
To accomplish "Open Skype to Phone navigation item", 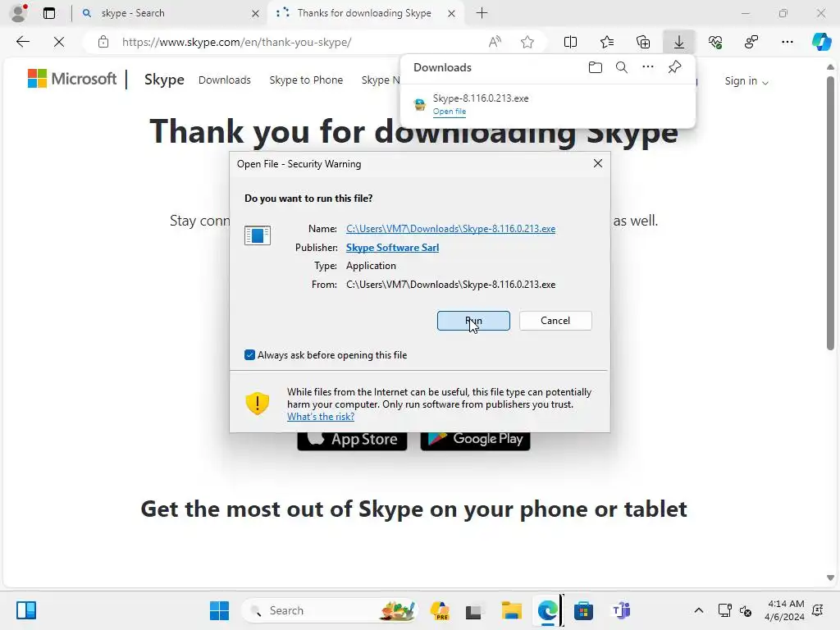I will click(x=306, y=80).
